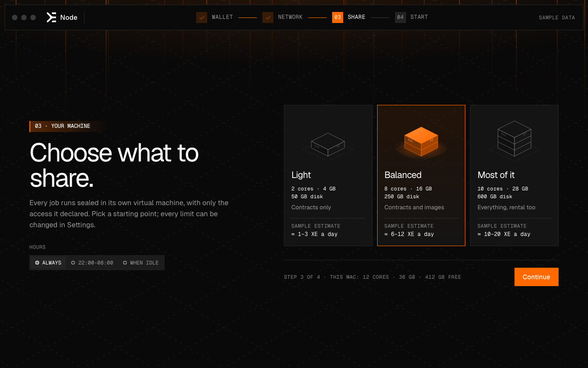Open the SHARE step label
The width and height of the screenshot is (588, 368).
click(356, 17)
